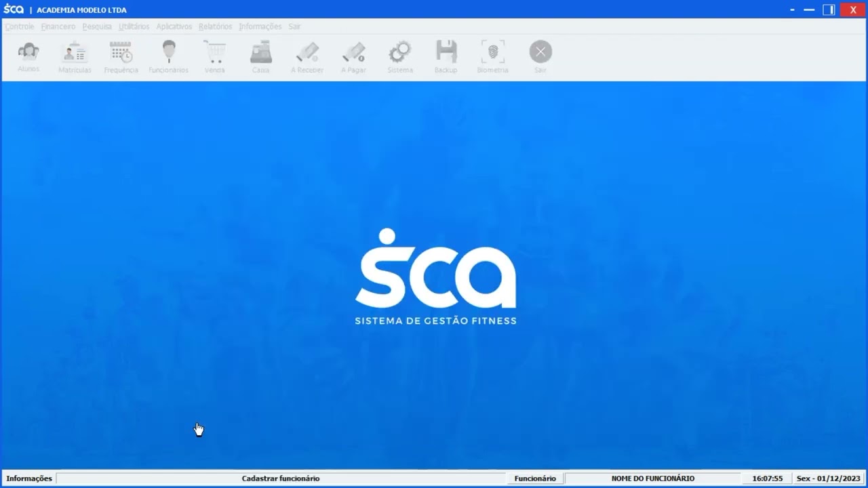Open the Biometria fingerprint icon

(x=492, y=57)
